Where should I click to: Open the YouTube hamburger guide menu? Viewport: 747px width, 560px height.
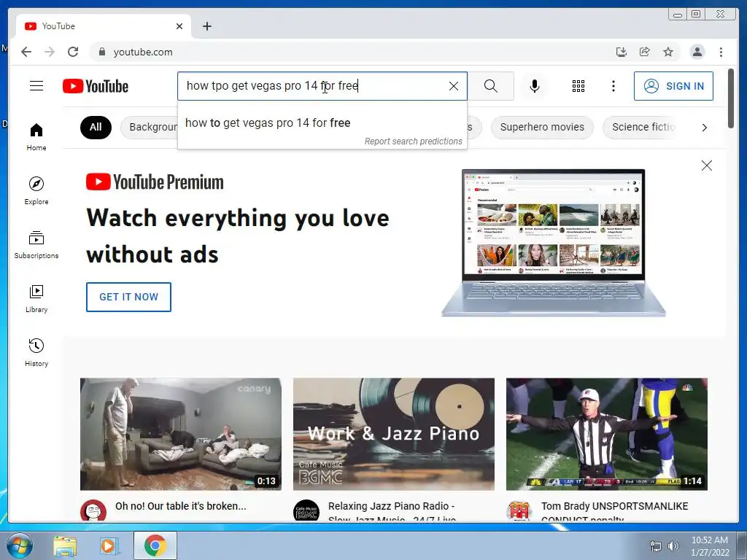point(36,86)
